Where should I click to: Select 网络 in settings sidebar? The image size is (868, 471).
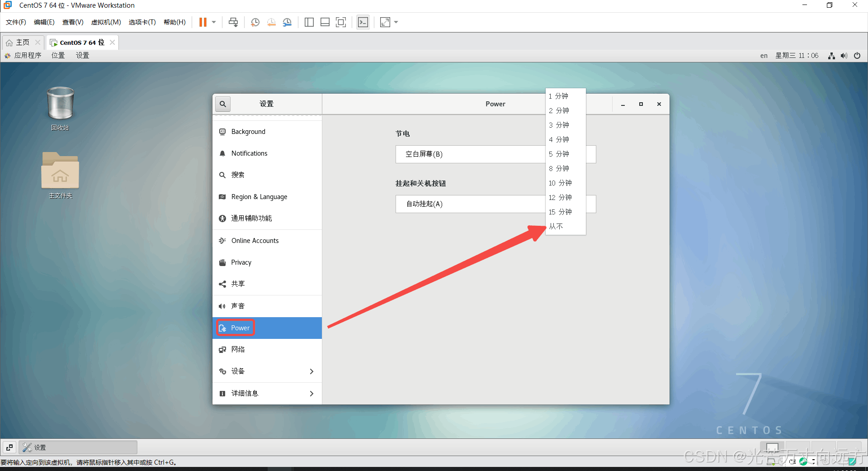coord(267,350)
